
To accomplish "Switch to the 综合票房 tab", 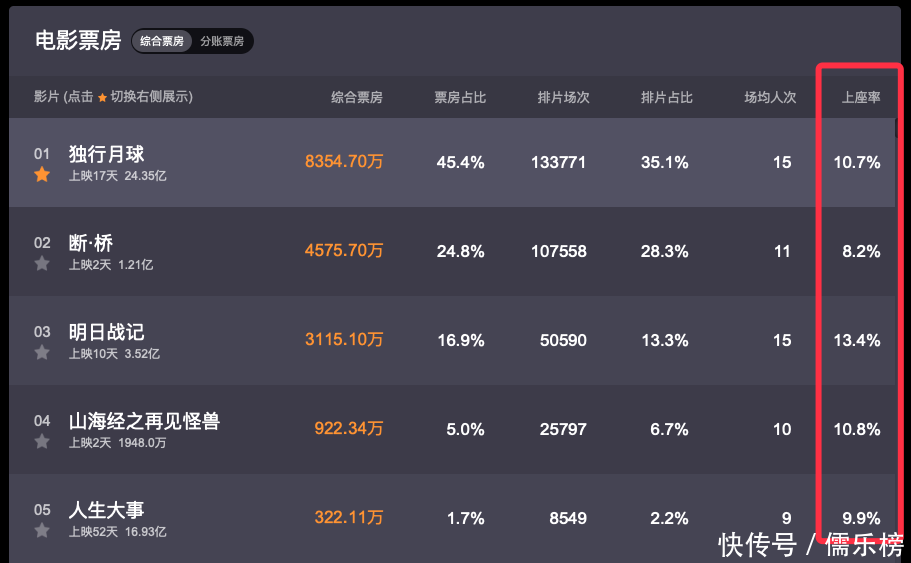I will click(x=162, y=41).
